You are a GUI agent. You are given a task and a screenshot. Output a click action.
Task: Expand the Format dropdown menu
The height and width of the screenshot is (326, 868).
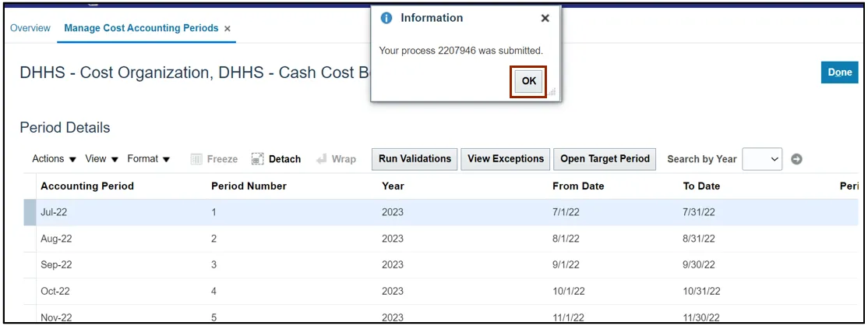tap(148, 159)
